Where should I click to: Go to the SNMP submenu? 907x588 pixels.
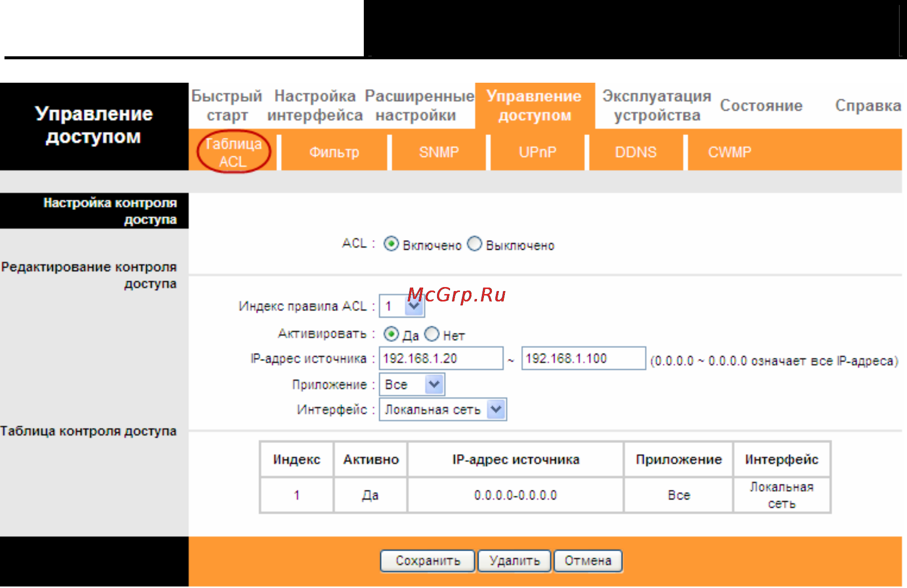click(439, 152)
